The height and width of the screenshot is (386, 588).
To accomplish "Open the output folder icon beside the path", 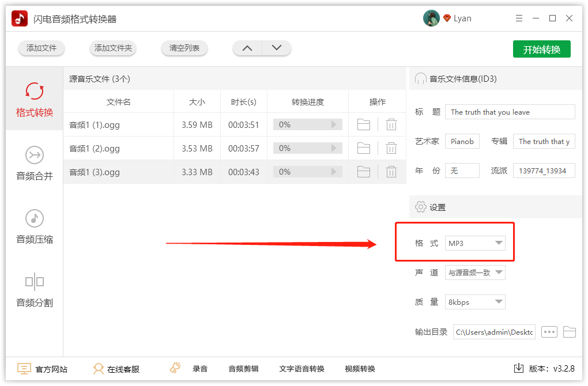I will click(569, 332).
